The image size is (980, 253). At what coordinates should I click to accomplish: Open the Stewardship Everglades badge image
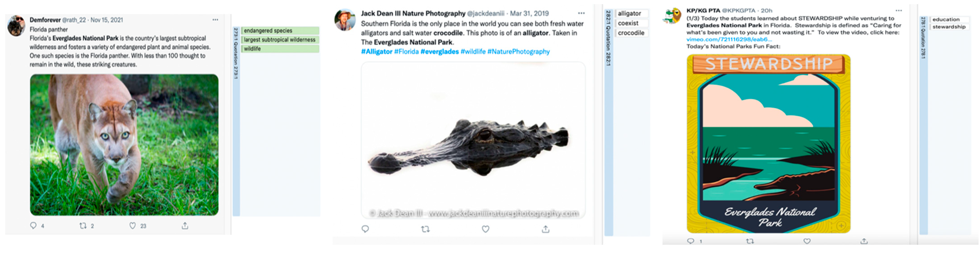click(768, 144)
